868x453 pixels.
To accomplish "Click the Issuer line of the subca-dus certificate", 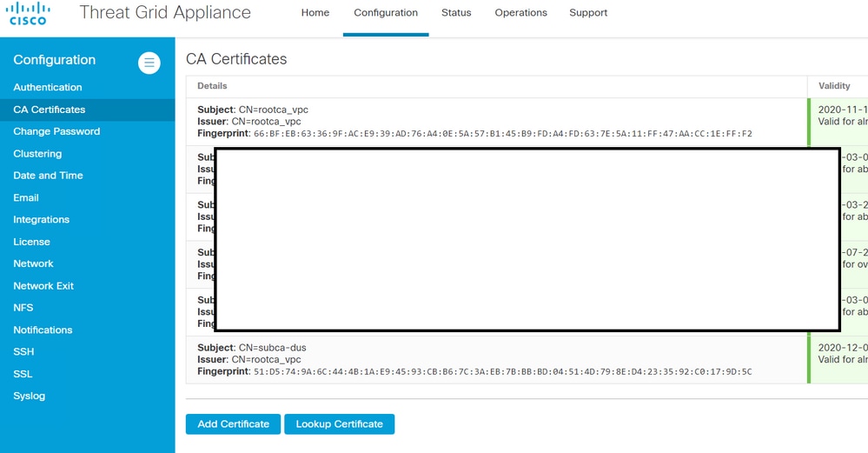I will [249, 359].
